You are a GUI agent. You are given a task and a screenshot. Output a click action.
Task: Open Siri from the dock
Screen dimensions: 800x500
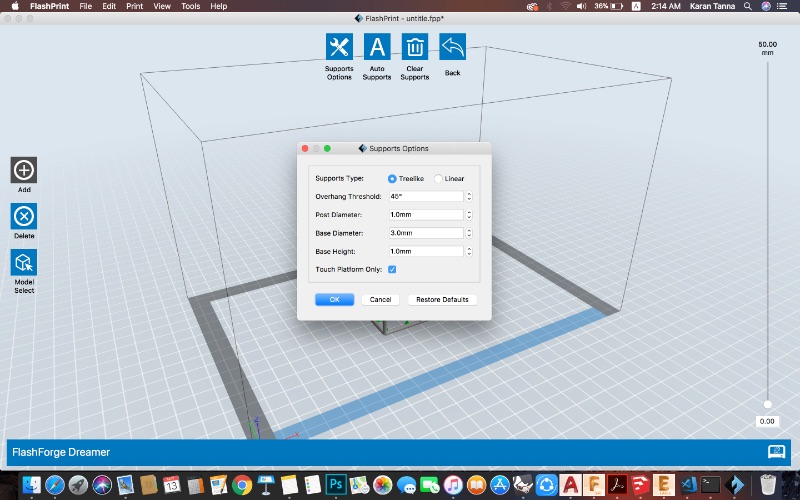102,485
